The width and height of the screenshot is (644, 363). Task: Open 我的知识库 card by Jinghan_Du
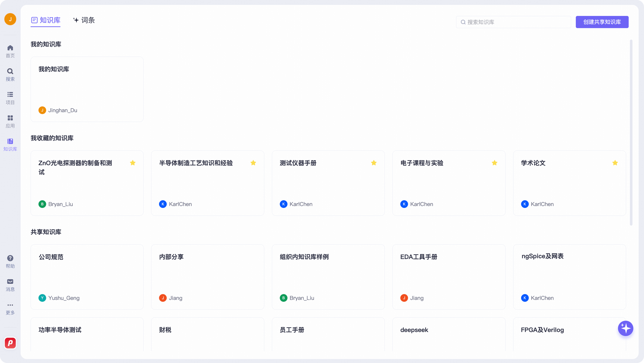click(87, 89)
